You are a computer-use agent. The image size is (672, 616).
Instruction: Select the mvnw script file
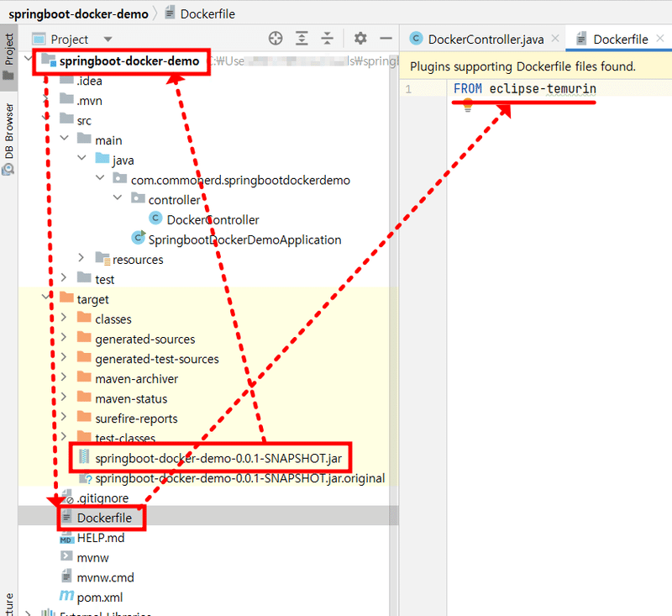click(x=93, y=558)
